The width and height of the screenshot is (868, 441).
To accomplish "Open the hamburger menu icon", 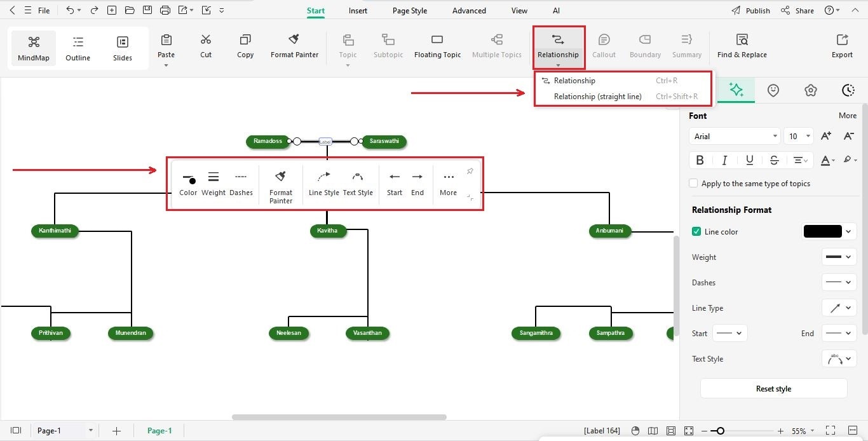I will click(28, 10).
